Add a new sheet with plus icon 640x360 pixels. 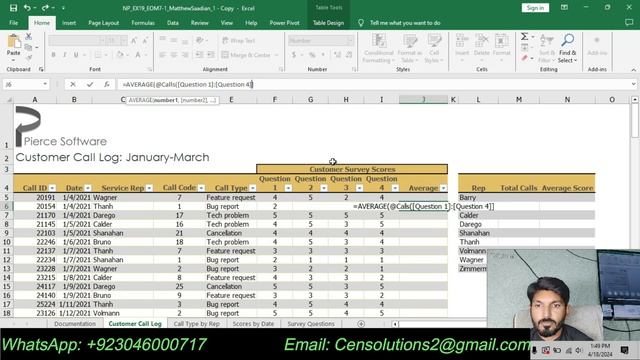[361, 324]
